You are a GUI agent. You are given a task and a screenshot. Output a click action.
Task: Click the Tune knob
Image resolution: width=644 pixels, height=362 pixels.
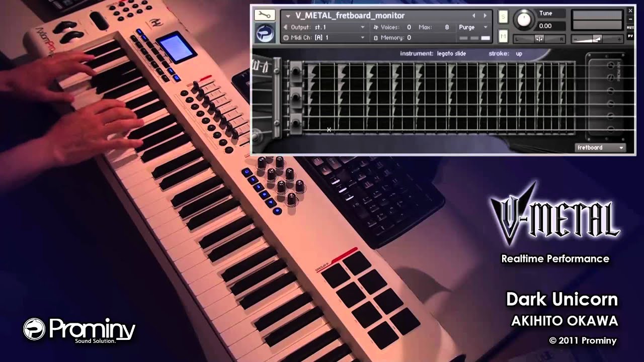[524, 20]
